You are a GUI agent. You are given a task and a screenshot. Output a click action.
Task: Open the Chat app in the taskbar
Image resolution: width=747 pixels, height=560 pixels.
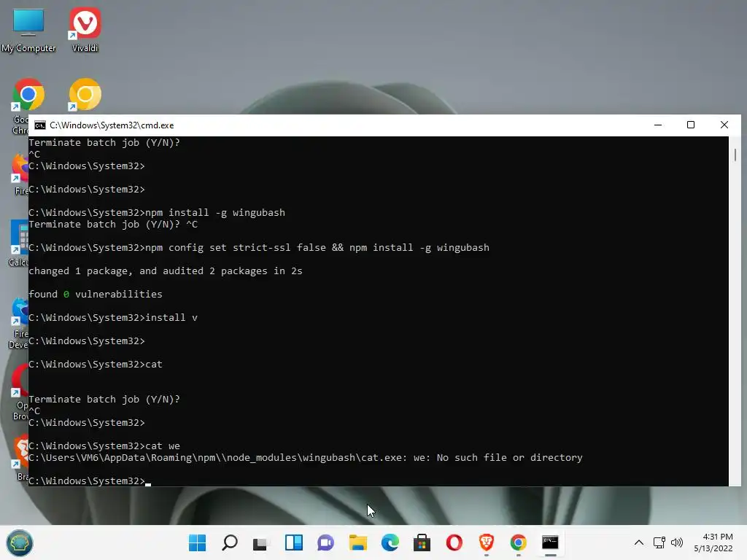[x=326, y=542]
